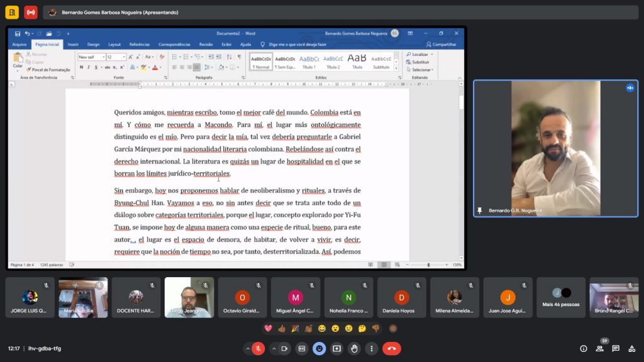Click the red hang up call button
644x362 pixels.
[x=391, y=348]
